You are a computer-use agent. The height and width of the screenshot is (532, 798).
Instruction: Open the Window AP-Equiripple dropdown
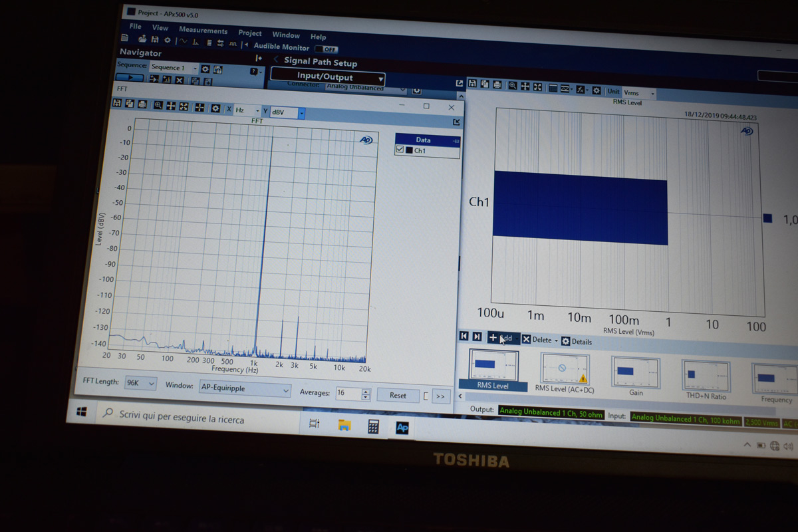(x=245, y=390)
